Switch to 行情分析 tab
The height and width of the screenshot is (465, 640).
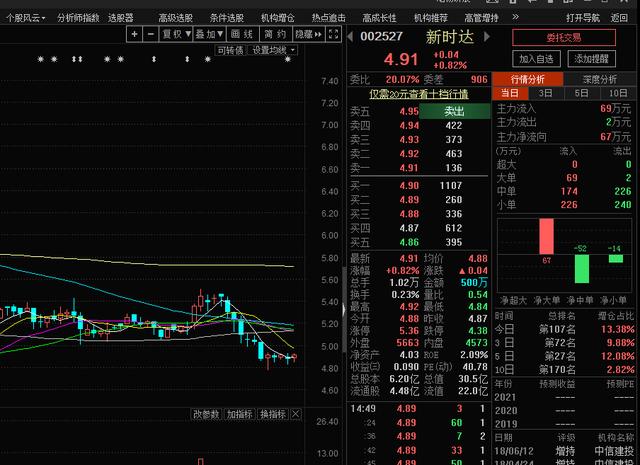pyautogui.click(x=528, y=79)
